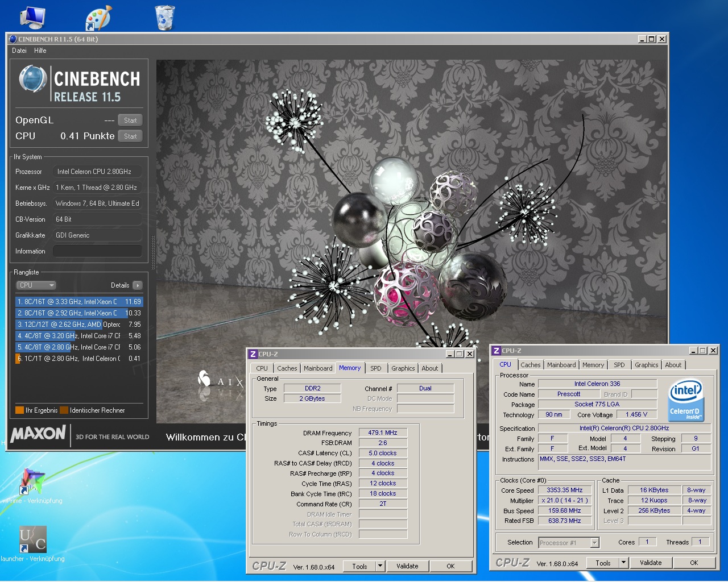Open Graphics tab in CPU window
Image resolution: width=728 pixels, height=582 pixels.
tap(647, 365)
